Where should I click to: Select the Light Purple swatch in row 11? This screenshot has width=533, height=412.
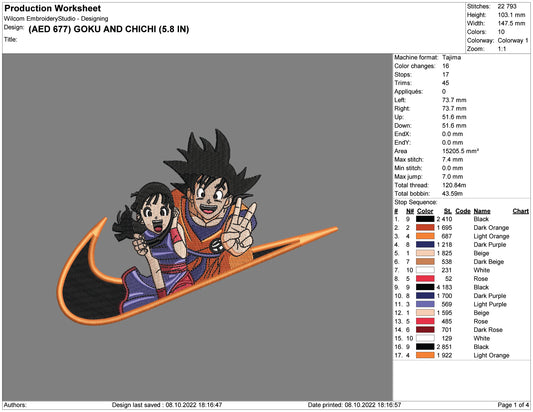coord(425,304)
